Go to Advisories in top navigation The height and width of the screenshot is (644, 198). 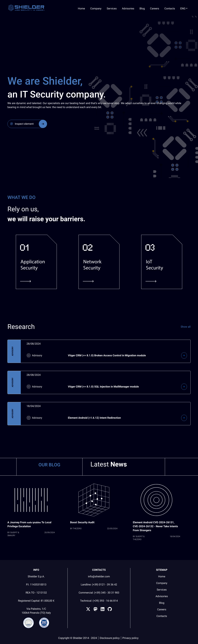[128, 9]
